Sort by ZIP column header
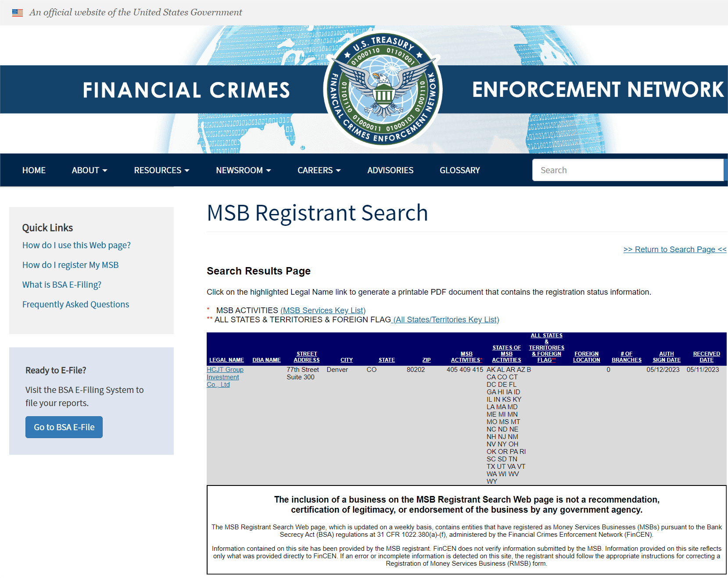This screenshot has width=728, height=578. 427,360
